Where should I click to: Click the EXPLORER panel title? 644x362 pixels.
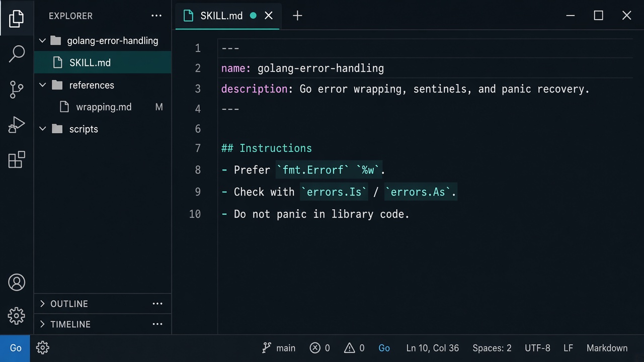[x=70, y=16]
